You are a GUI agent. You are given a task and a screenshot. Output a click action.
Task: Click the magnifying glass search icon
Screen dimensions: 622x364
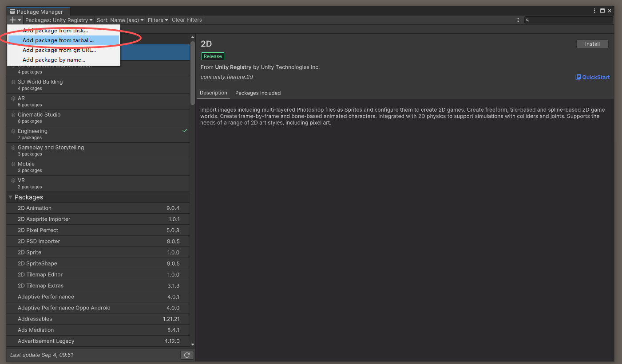point(528,20)
